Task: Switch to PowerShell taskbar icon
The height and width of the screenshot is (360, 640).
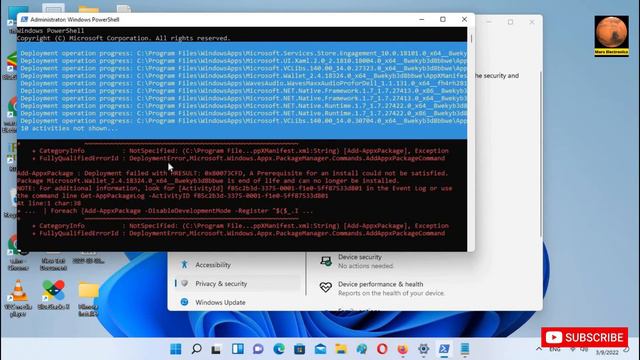Action: pos(444,349)
